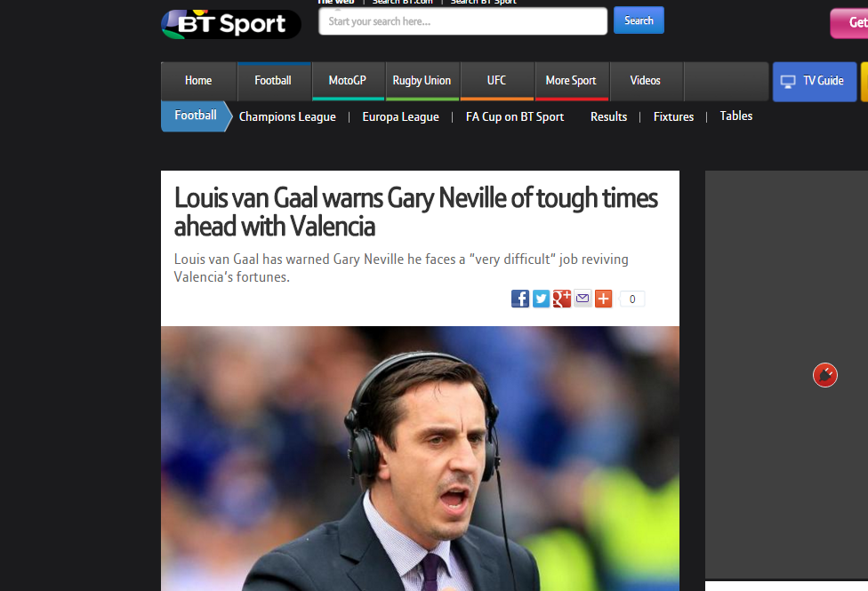Open the UFC navigation tab
Image resolution: width=868 pixels, height=591 pixels.
[496, 81]
